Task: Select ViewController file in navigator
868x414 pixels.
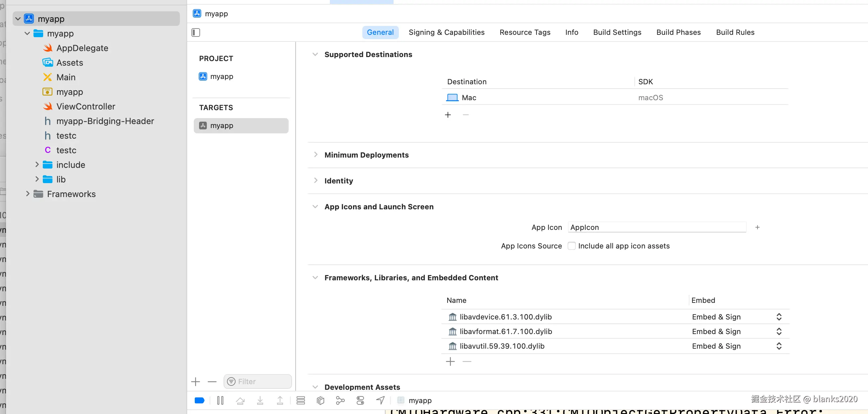Action: (86, 106)
